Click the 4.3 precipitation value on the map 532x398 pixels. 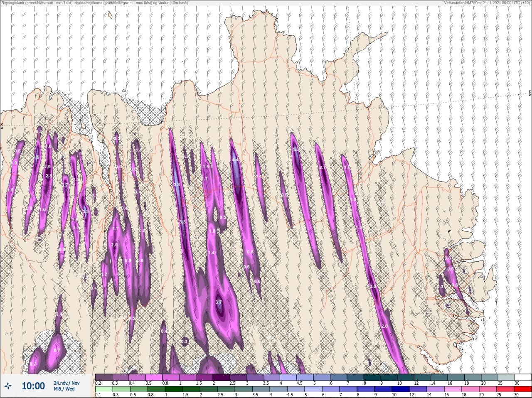point(296,149)
